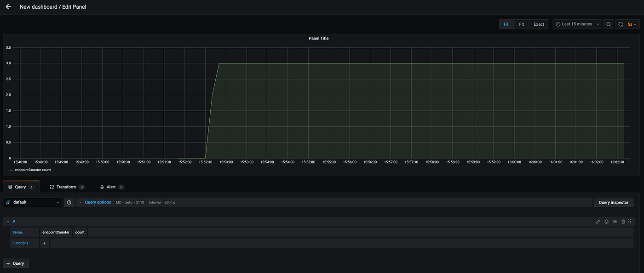Refresh the dashboard panel

(621, 24)
